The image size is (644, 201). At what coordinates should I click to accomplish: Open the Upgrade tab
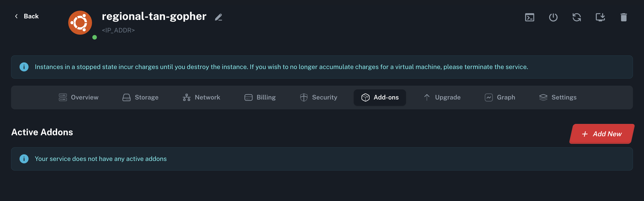pyautogui.click(x=442, y=97)
